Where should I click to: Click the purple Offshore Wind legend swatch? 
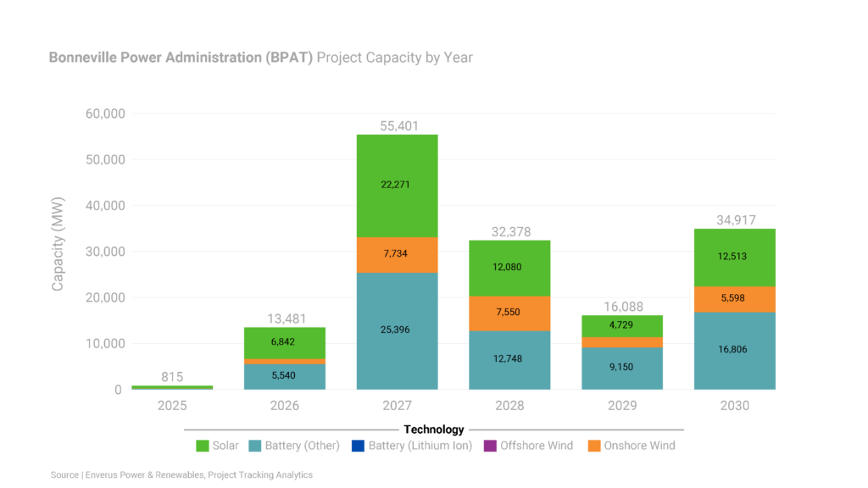490,446
